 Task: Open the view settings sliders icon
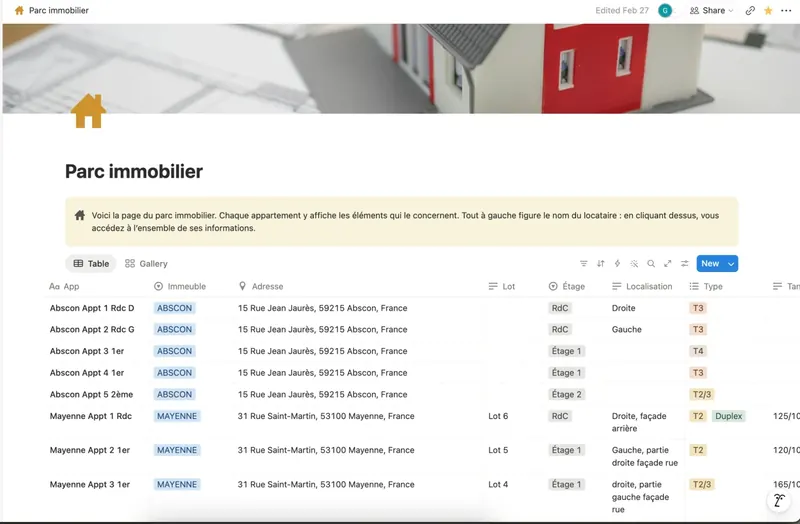coord(685,263)
